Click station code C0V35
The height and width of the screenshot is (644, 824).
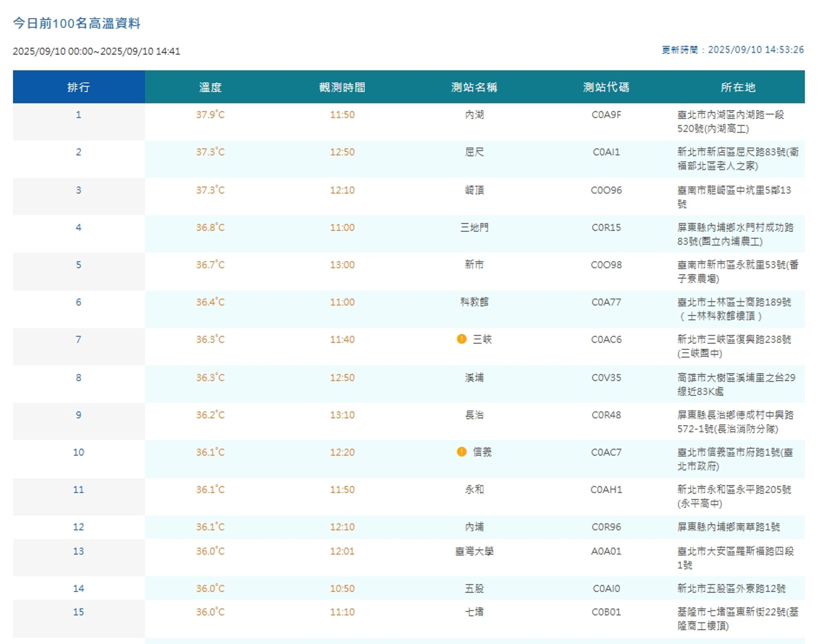click(x=606, y=378)
